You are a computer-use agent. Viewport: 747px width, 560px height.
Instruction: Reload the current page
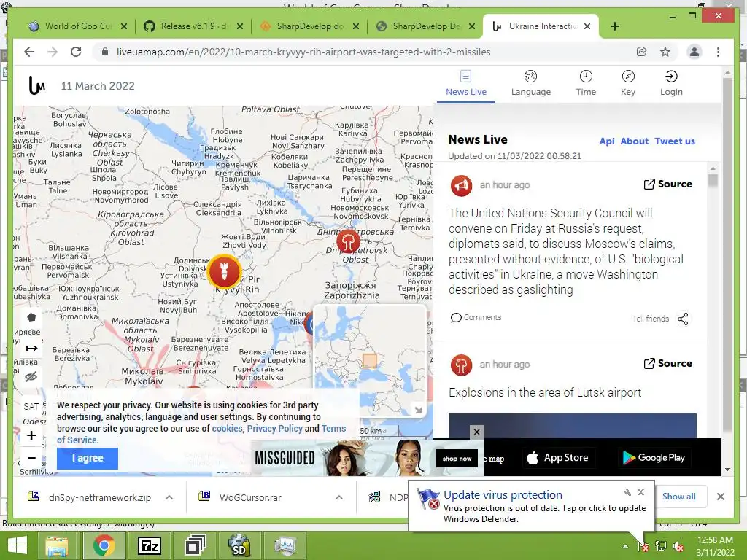(x=76, y=52)
